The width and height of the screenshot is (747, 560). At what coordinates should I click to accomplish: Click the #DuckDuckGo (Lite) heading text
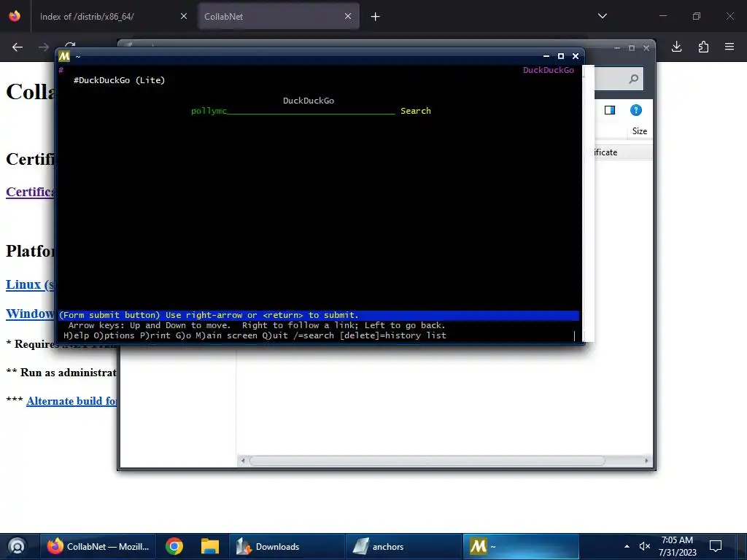[119, 80]
